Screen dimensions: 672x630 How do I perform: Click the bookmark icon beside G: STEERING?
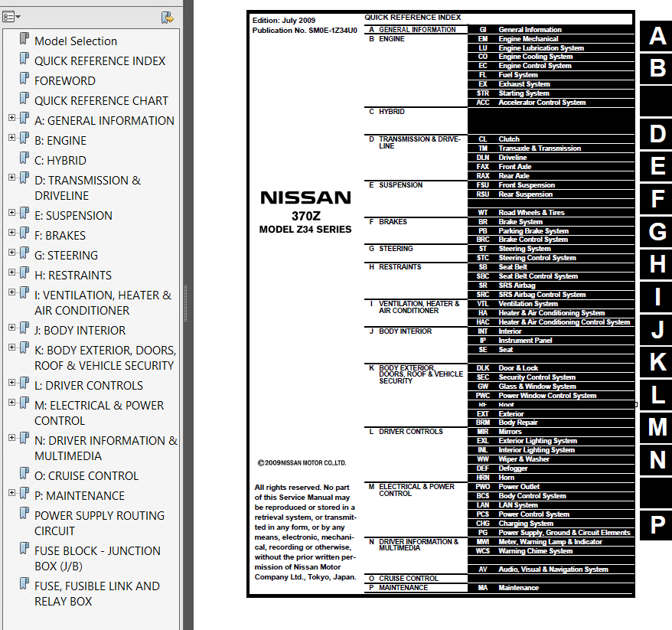24,253
